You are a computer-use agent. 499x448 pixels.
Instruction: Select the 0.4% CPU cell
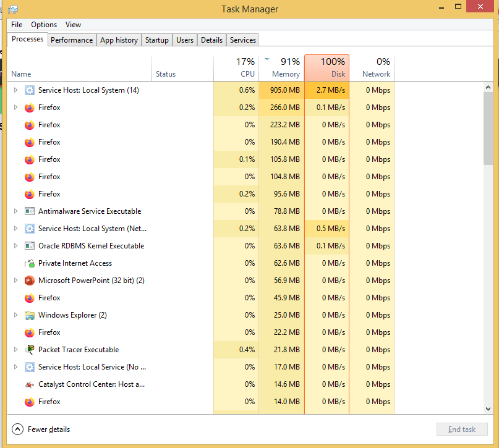click(x=236, y=350)
